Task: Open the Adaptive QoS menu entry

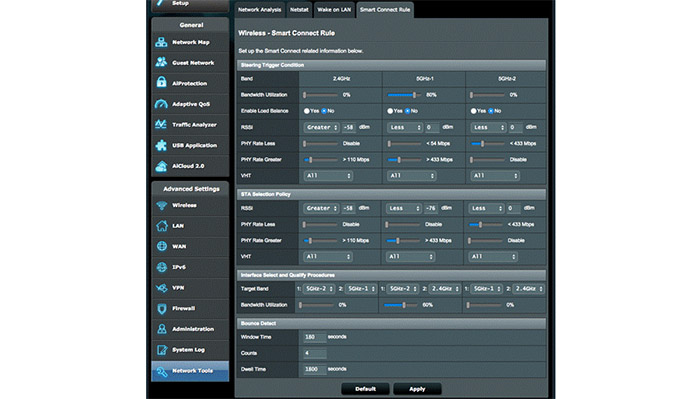Action: pos(191,104)
